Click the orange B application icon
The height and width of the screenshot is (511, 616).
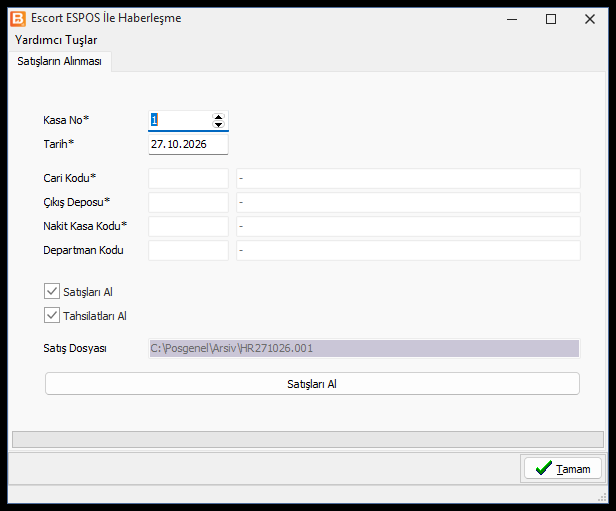tap(18, 19)
